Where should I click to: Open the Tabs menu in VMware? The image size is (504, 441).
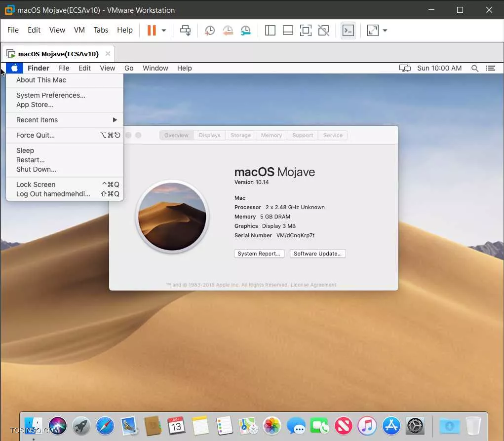coord(101,30)
